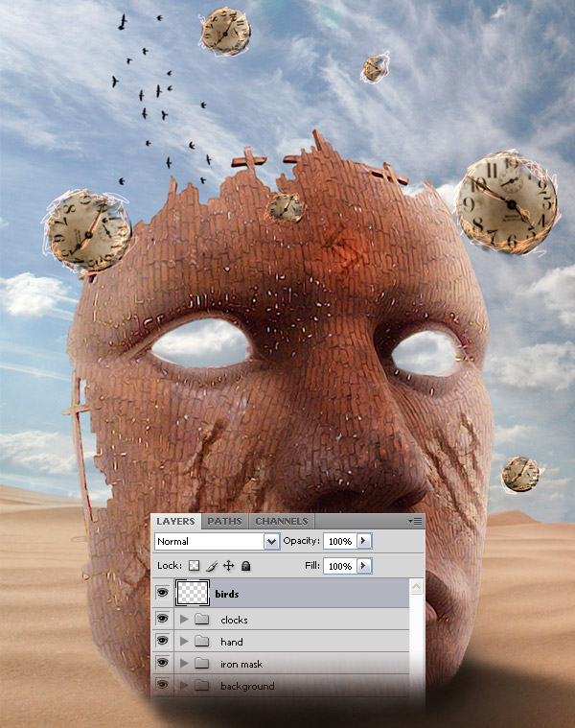575x728 pixels.
Task: Switch to the Layers tab
Action: click(x=175, y=521)
